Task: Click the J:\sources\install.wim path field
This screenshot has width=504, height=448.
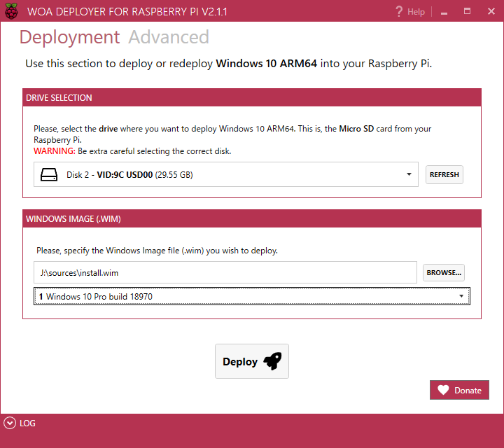Action: [225, 272]
